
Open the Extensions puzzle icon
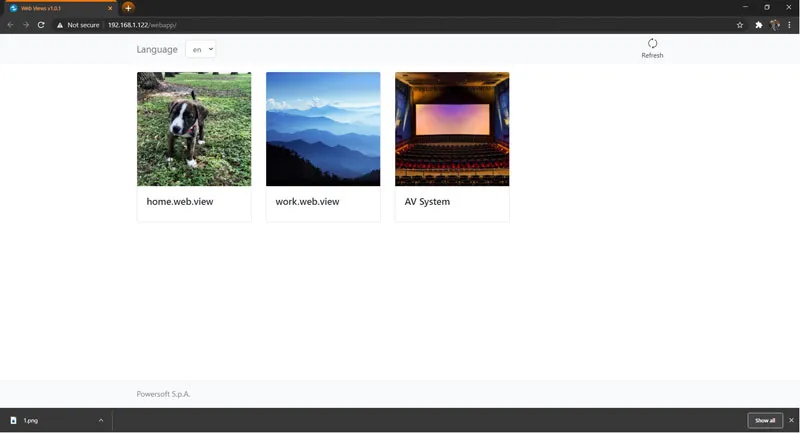pos(759,25)
